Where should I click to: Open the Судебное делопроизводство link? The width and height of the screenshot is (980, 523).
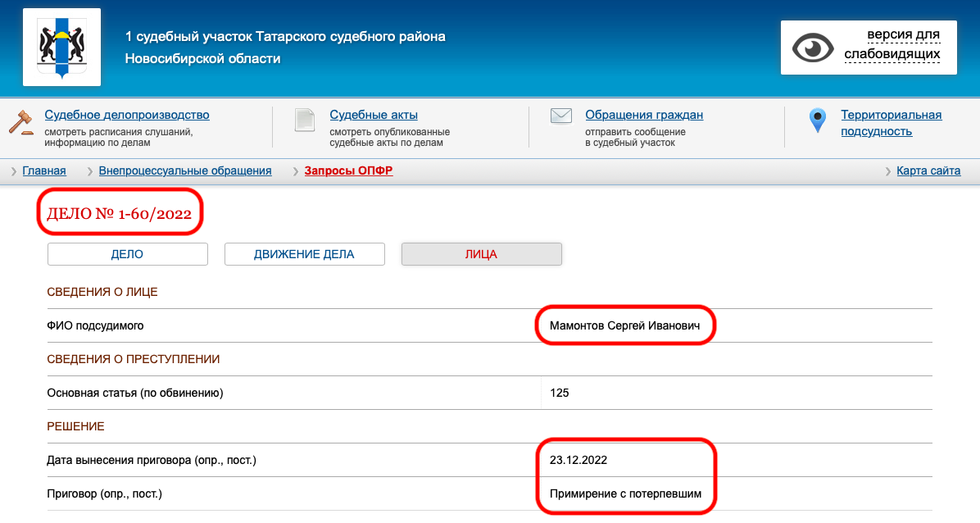[127, 115]
